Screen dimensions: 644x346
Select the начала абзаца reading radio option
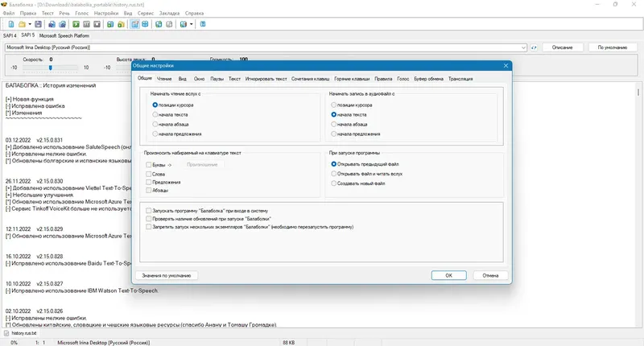pos(155,124)
